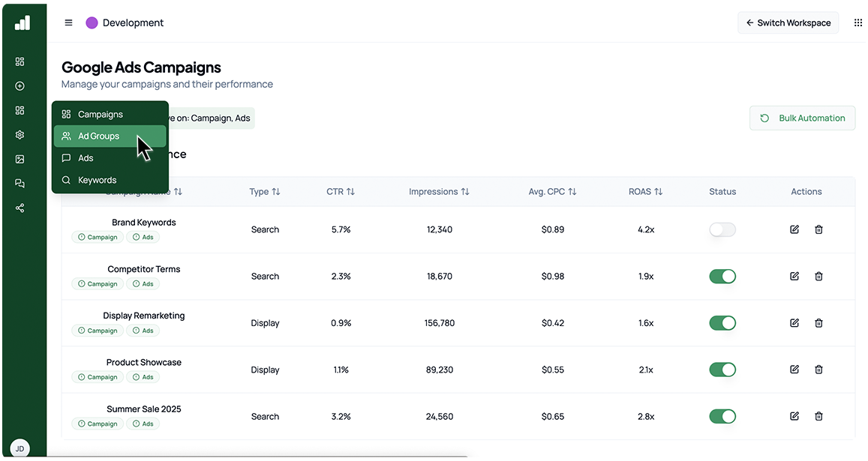Screen dimensions: 868x461
Task: Click the Product Showcase campaign name
Action: point(144,363)
